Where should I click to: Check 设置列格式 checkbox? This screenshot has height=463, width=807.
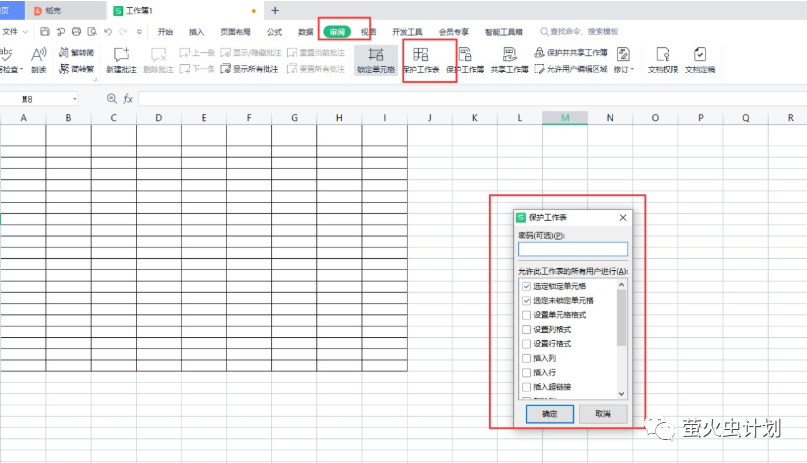(x=526, y=329)
